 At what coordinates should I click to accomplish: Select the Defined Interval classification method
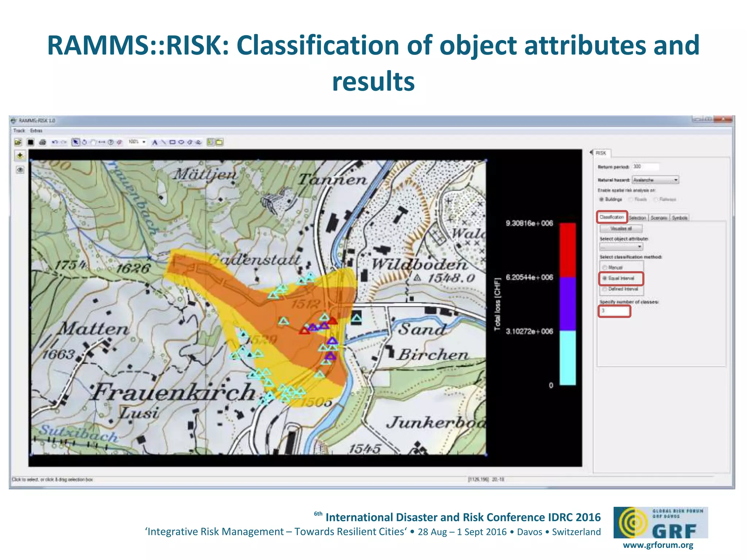(604, 289)
